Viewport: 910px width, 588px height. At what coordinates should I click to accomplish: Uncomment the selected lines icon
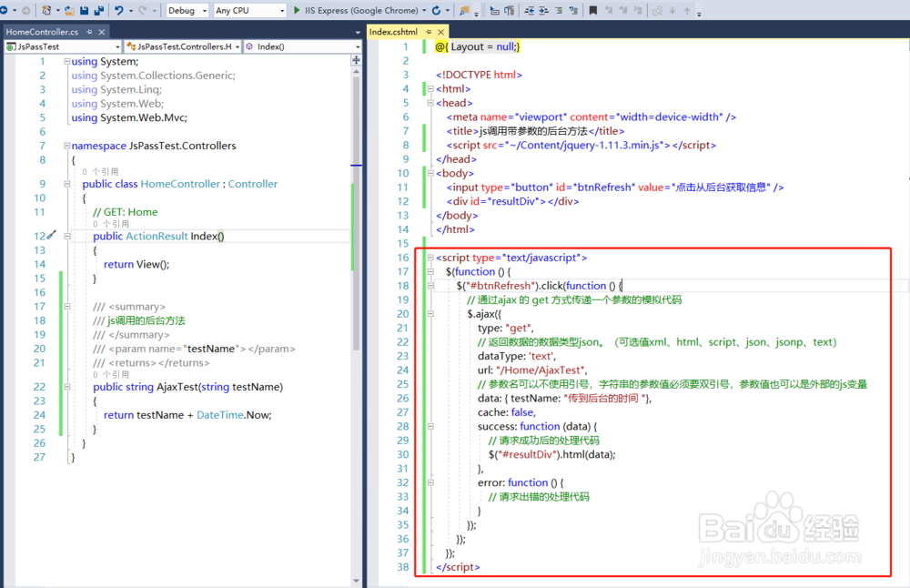coord(573,10)
